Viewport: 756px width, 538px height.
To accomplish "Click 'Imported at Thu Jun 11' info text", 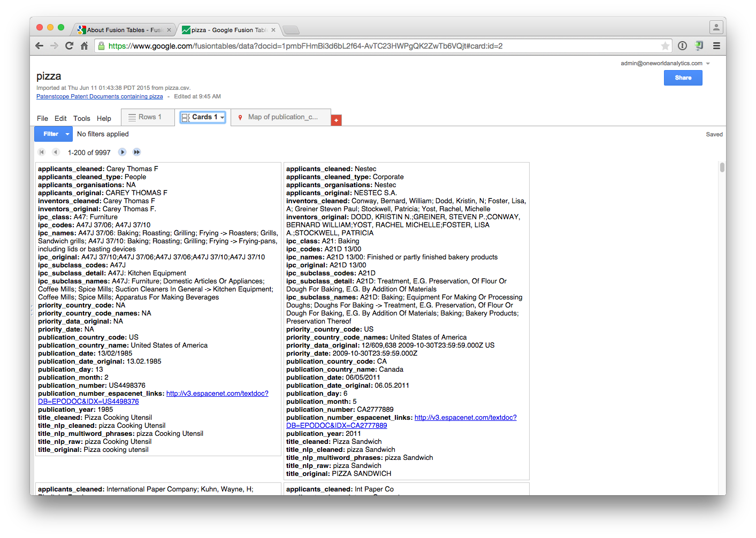I will point(113,88).
